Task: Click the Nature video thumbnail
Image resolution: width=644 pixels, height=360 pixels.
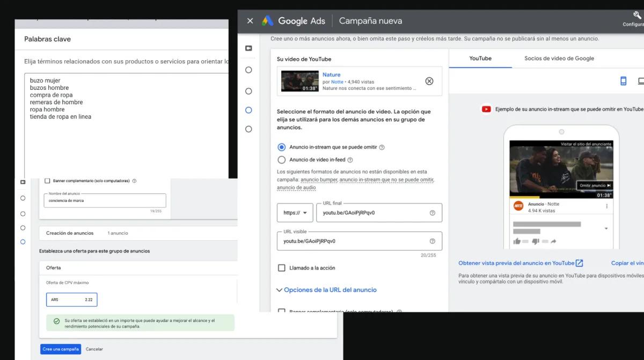Action: click(300, 81)
